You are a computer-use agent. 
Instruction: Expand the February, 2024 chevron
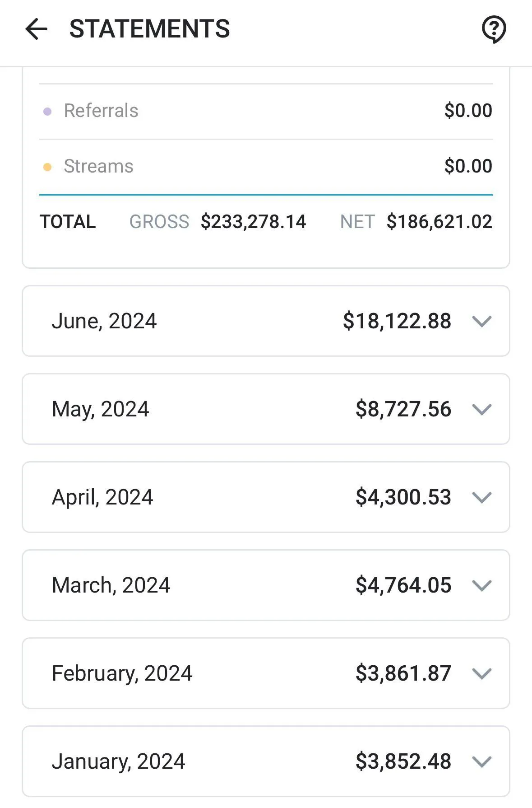[481, 674]
